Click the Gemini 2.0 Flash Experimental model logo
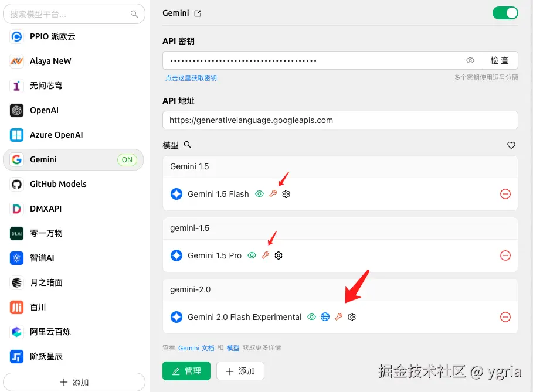This screenshot has height=392, width=533. click(x=176, y=317)
